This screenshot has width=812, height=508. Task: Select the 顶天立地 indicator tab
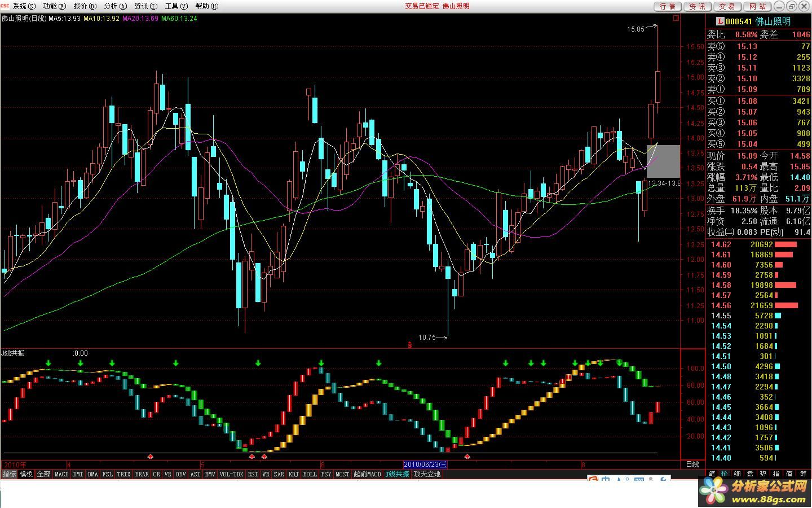tap(427, 474)
